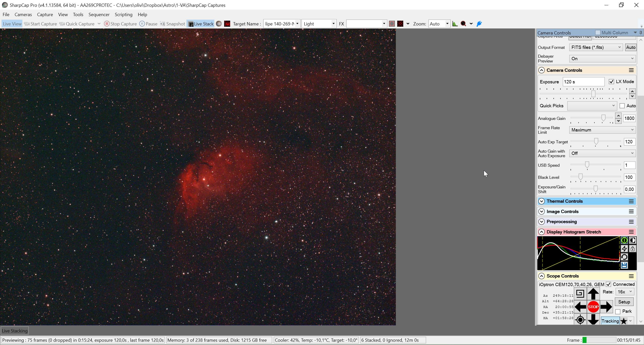Enable the Park checkbox
This screenshot has width=644, height=345.
point(618,312)
